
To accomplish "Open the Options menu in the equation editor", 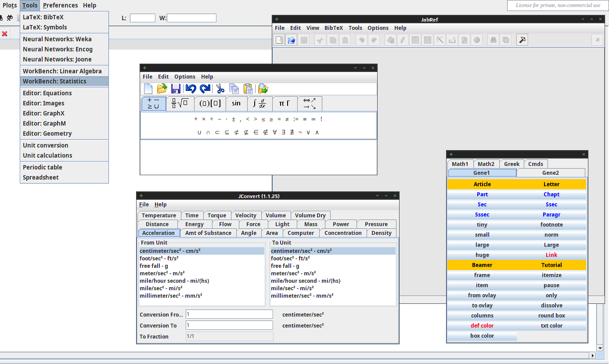I will tap(185, 76).
